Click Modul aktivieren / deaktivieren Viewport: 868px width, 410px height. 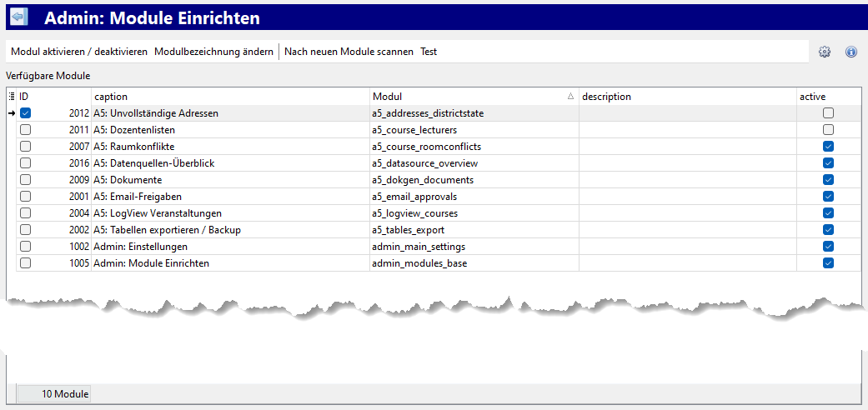(x=79, y=52)
